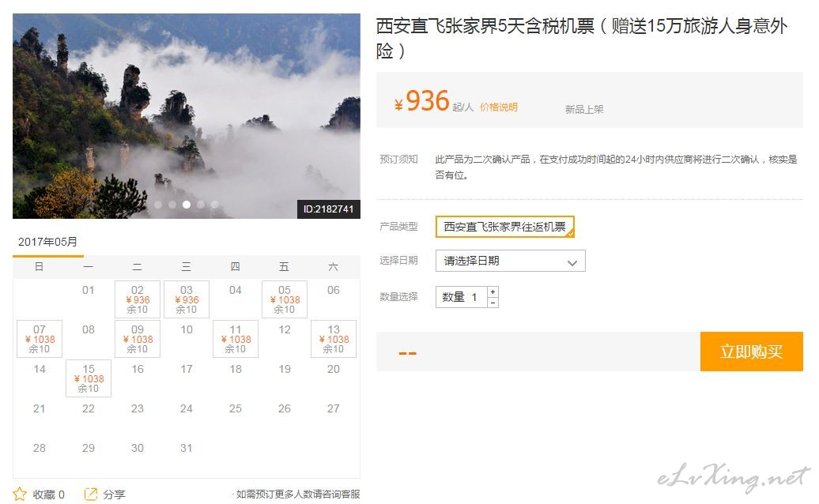The width and height of the screenshot is (819, 504).
Task: Increase quantity with the plus stepper
Action: pos(493,291)
